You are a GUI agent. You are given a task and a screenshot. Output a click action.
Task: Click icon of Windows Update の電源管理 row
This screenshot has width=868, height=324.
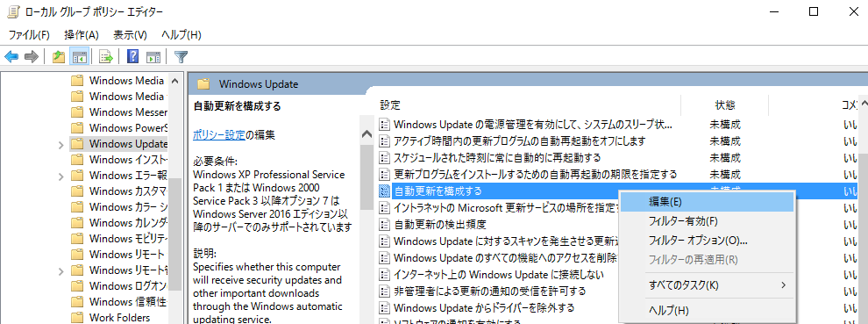[384, 125]
